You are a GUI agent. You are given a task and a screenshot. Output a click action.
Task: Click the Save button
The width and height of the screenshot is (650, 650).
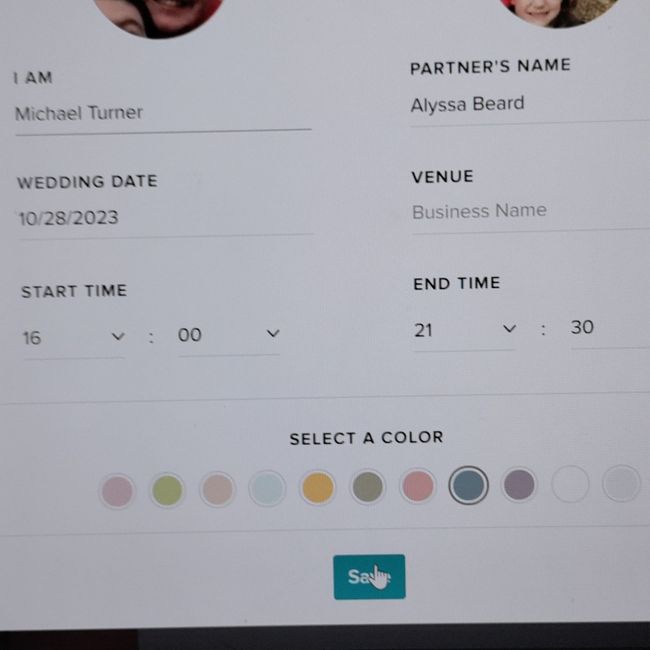(369, 577)
